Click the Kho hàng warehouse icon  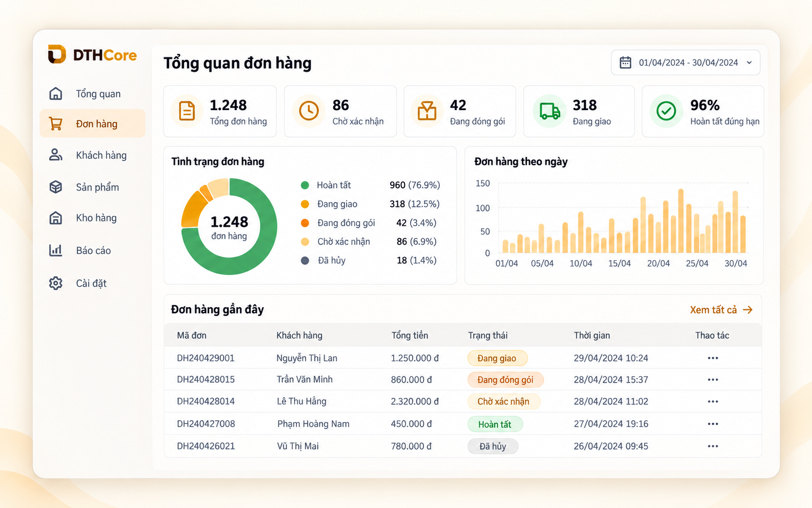56,218
